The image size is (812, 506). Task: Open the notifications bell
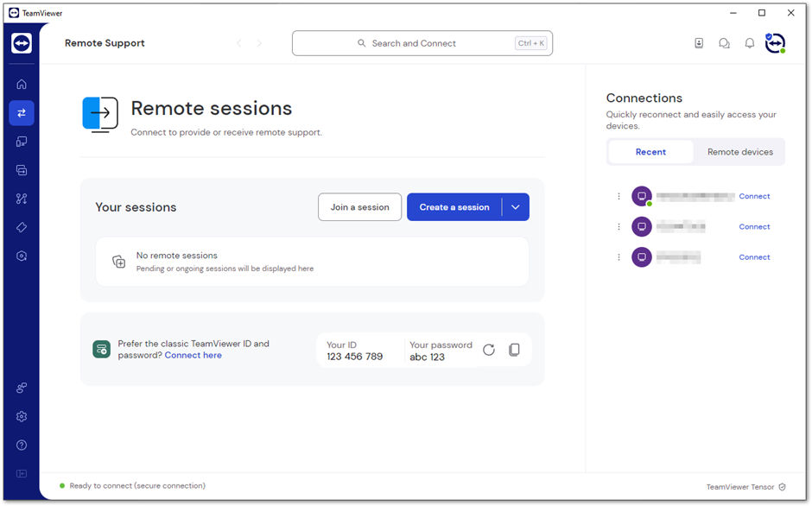coord(749,43)
